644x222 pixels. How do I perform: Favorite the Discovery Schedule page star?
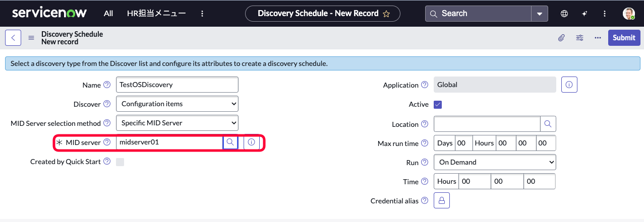tap(386, 14)
